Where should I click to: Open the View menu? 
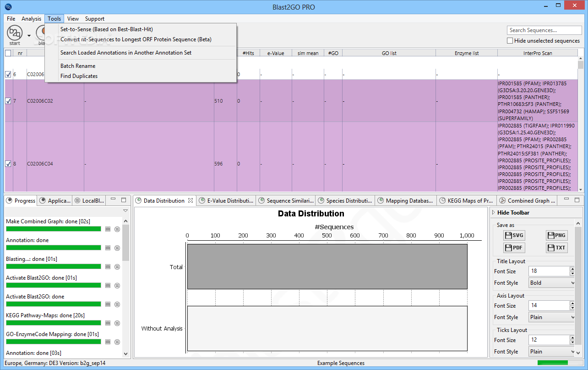(x=73, y=19)
